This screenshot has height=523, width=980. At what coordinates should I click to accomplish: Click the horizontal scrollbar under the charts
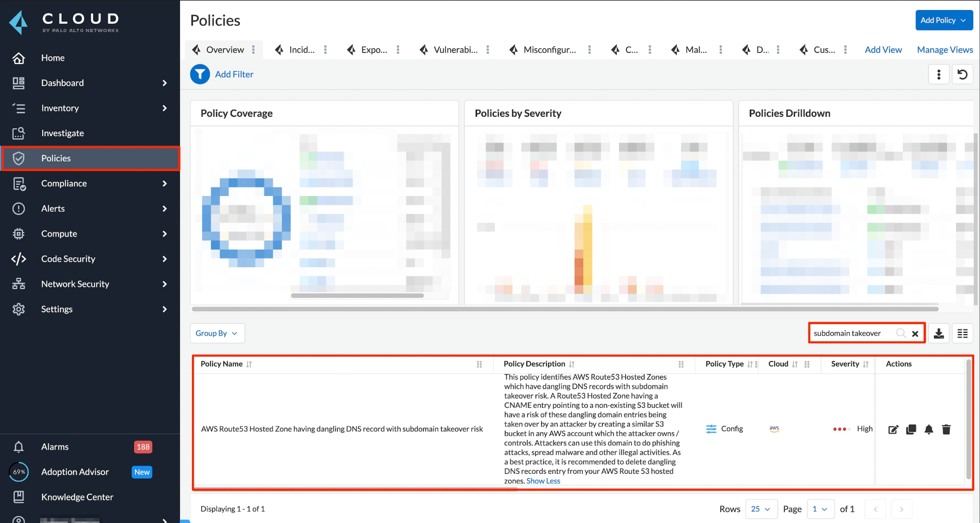click(x=565, y=309)
